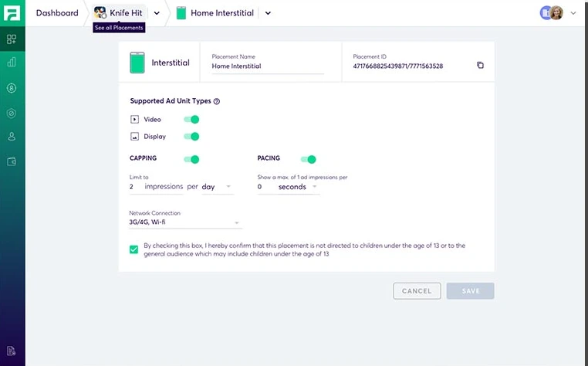Click the 'Supported Ad Unit Types' heading
This screenshot has width=588, height=366.
171,101
